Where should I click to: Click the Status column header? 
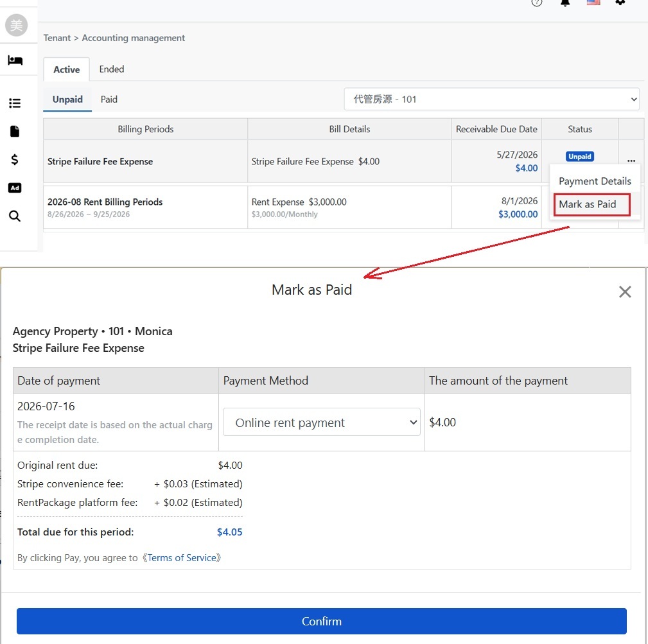tap(580, 129)
